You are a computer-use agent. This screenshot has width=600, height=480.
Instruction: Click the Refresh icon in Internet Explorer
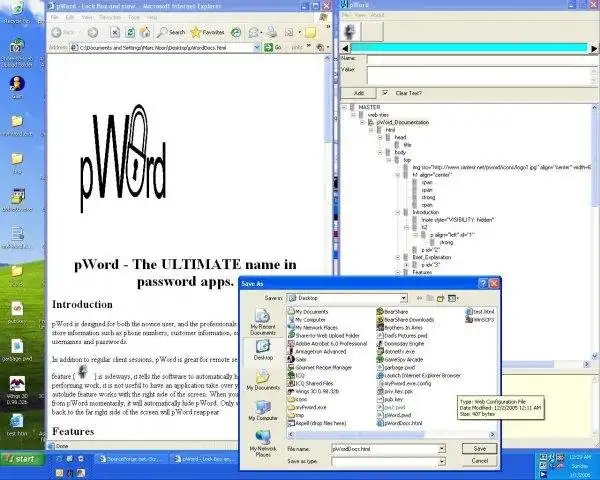click(x=130, y=33)
